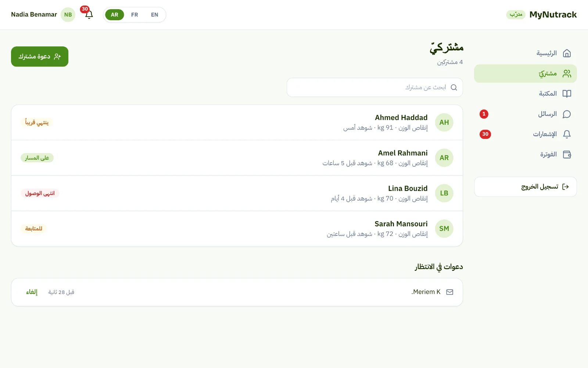Open Amel Rahmani subscriber row
The image size is (588, 368).
point(237,158)
